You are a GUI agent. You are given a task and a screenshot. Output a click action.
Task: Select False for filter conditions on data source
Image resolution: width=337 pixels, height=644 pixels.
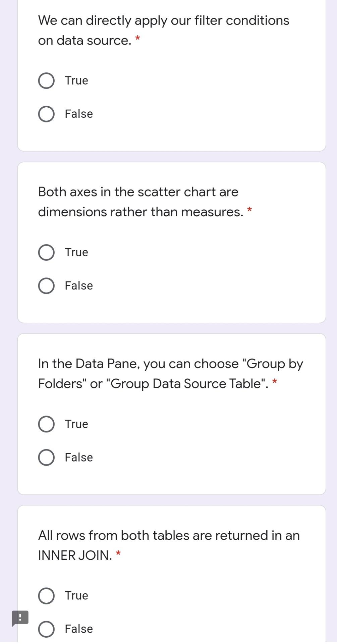[x=46, y=114]
